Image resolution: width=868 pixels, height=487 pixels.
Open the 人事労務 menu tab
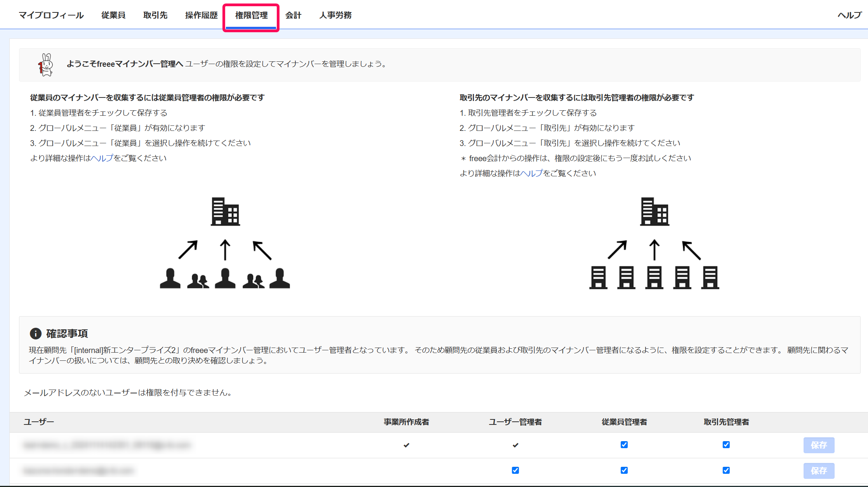point(335,15)
